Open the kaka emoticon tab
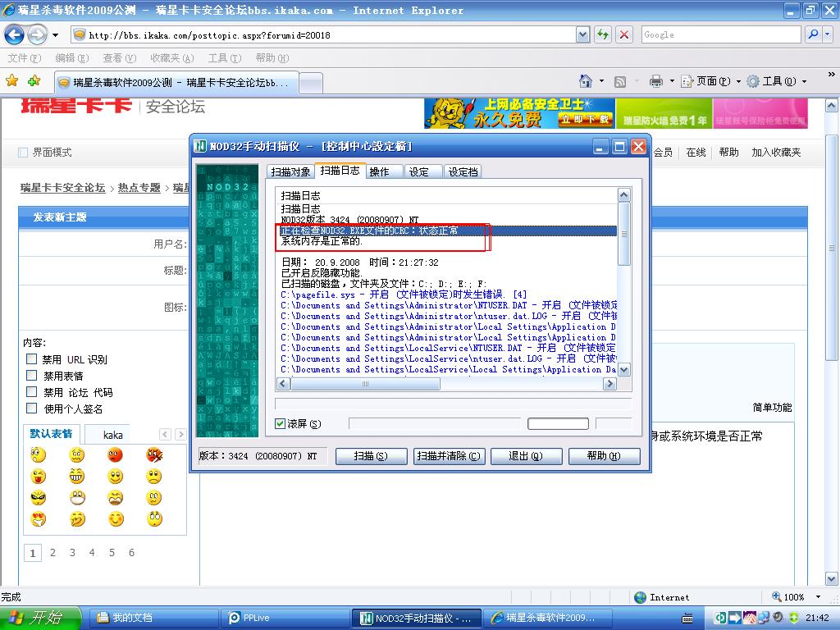 point(113,435)
